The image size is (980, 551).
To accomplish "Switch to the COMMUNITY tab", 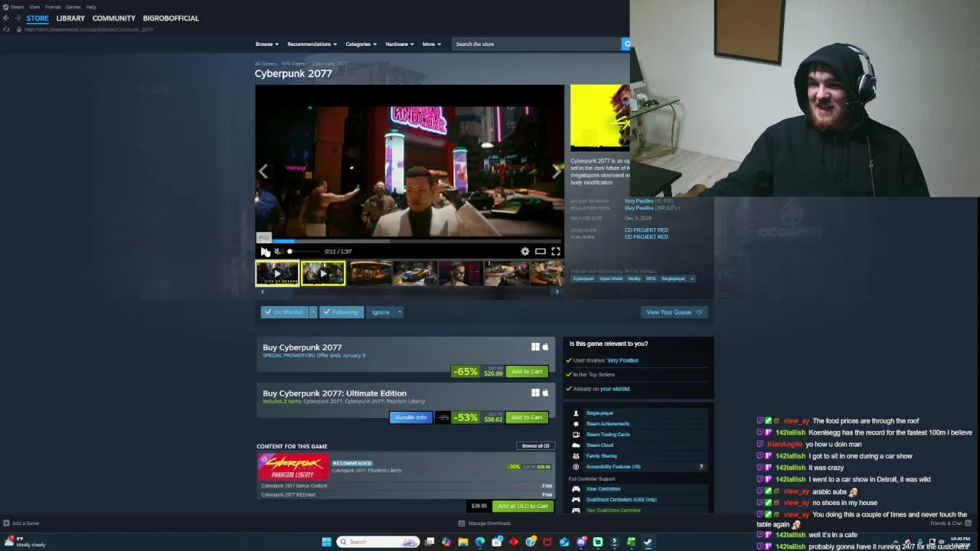I will (114, 18).
